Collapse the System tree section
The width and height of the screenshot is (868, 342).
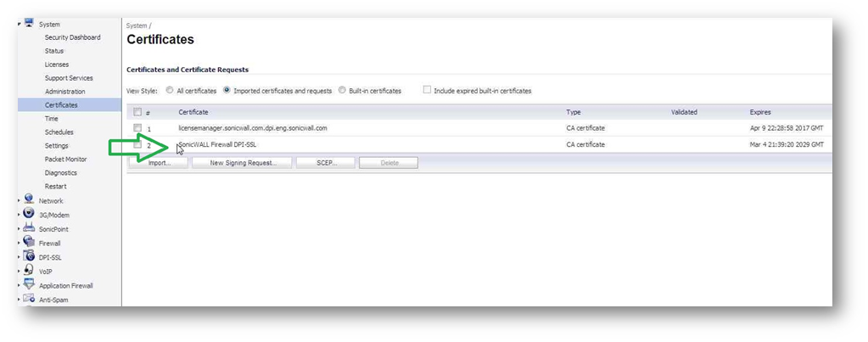(19, 24)
